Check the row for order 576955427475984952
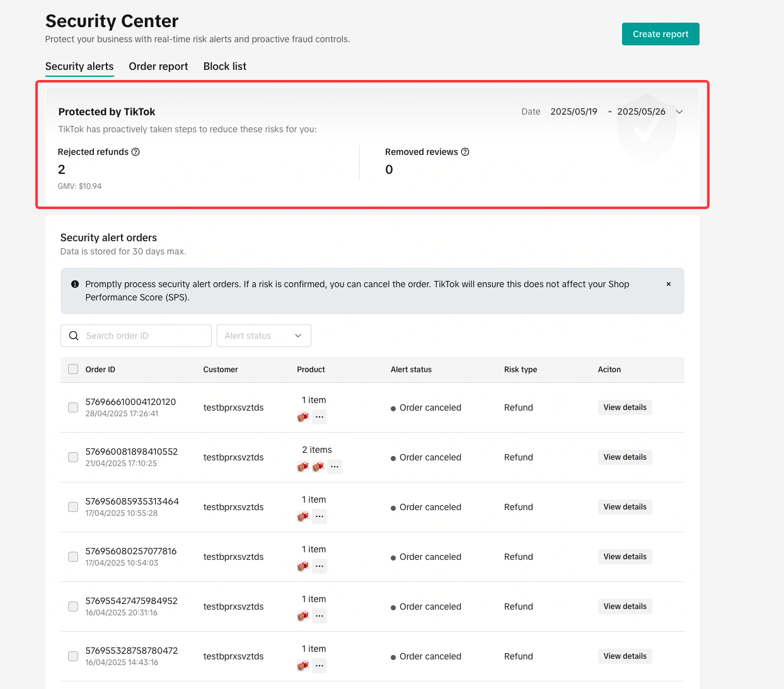The height and width of the screenshot is (689, 784). click(72, 606)
